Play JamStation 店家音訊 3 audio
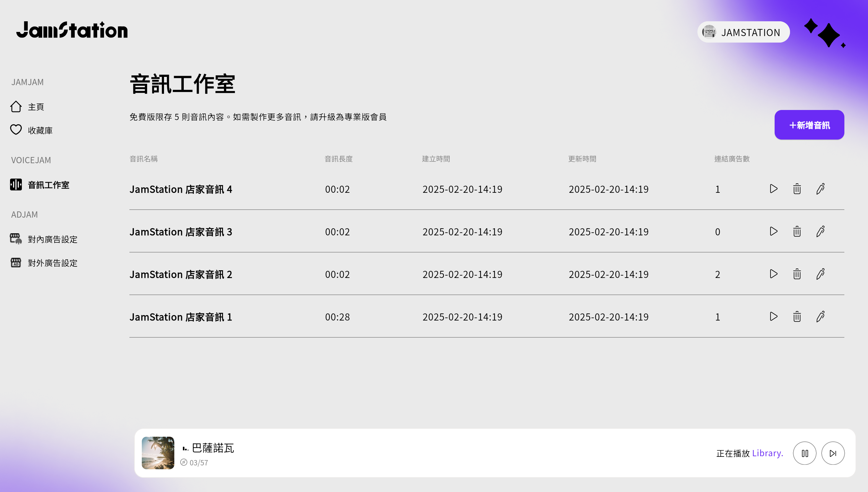This screenshot has width=868, height=492. (x=773, y=232)
